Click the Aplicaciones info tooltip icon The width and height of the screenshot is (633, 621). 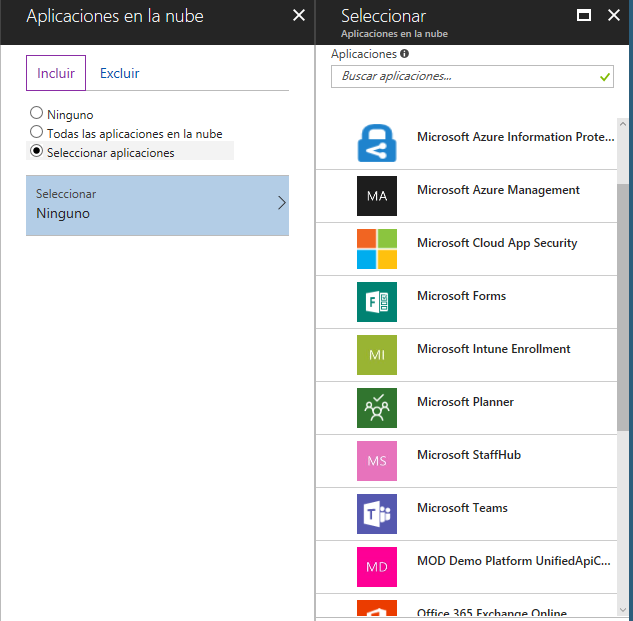[404, 54]
